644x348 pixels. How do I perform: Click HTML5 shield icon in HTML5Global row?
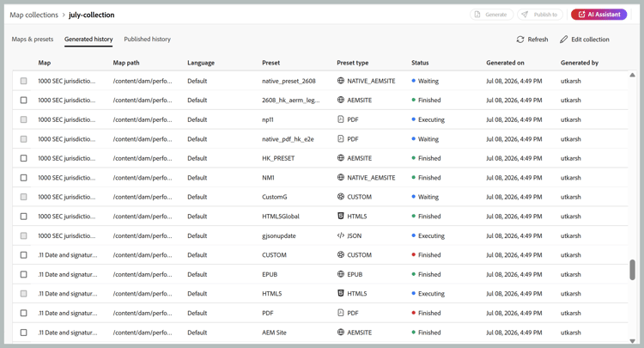341,217
